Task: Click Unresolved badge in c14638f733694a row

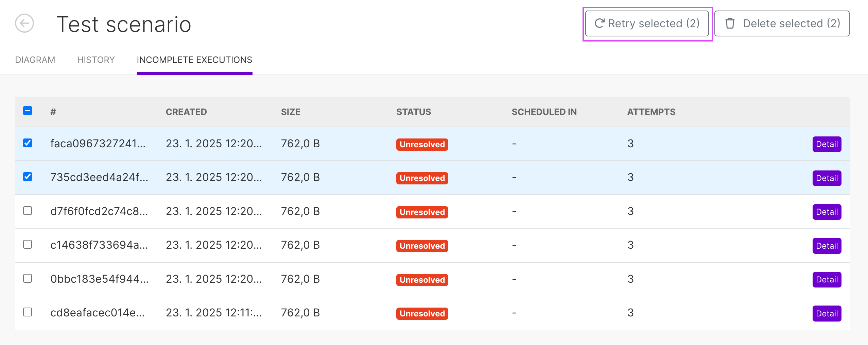Action: click(422, 246)
